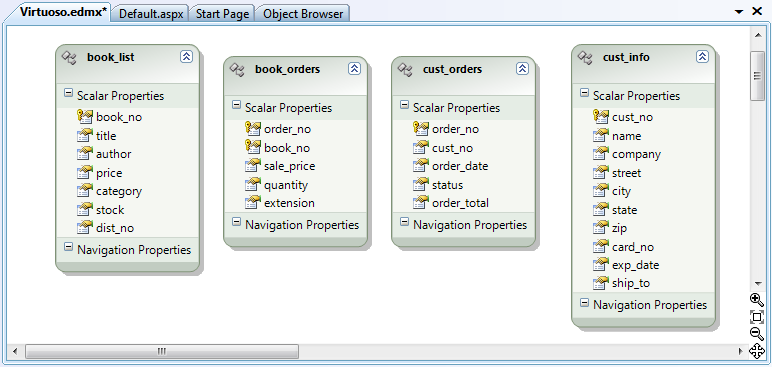
Task: Open the thumbnail pan viewer icon
Action: pyautogui.click(x=757, y=351)
